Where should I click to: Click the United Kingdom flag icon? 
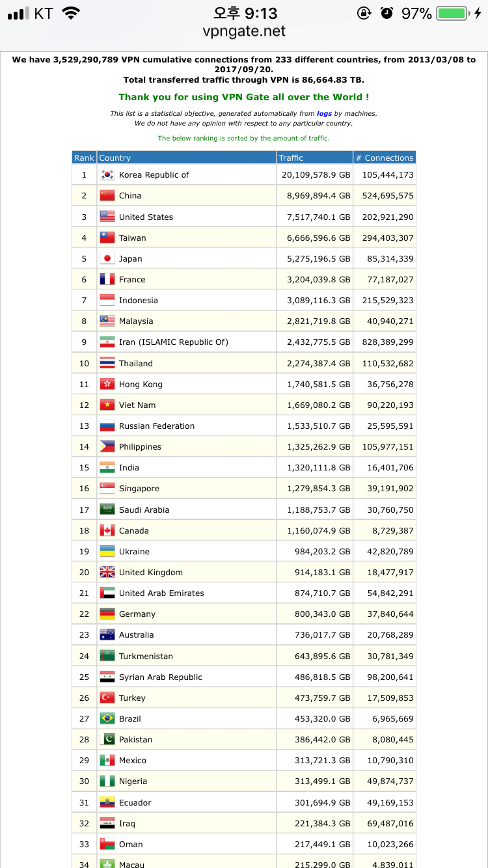(x=107, y=572)
